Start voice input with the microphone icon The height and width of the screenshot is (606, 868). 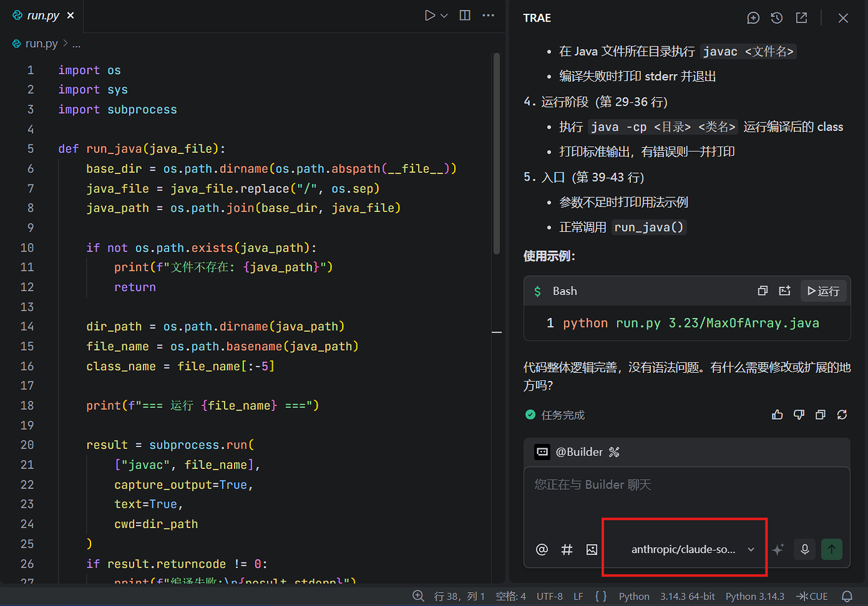pos(804,549)
